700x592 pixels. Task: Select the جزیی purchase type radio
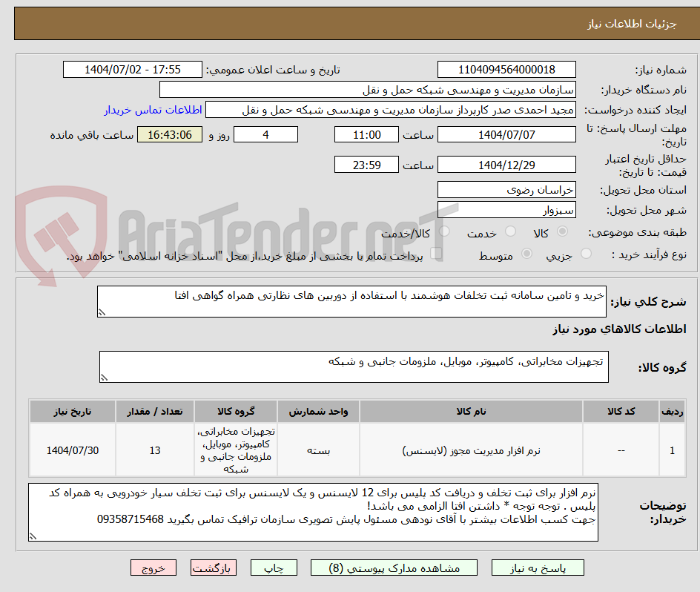coord(587,252)
